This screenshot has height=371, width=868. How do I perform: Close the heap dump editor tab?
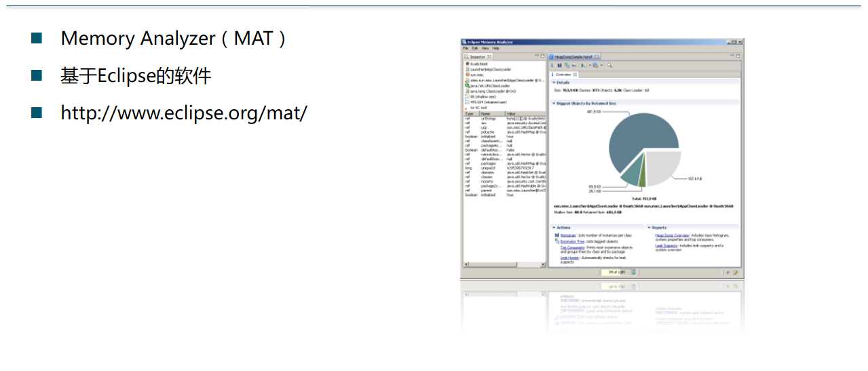tap(597, 57)
